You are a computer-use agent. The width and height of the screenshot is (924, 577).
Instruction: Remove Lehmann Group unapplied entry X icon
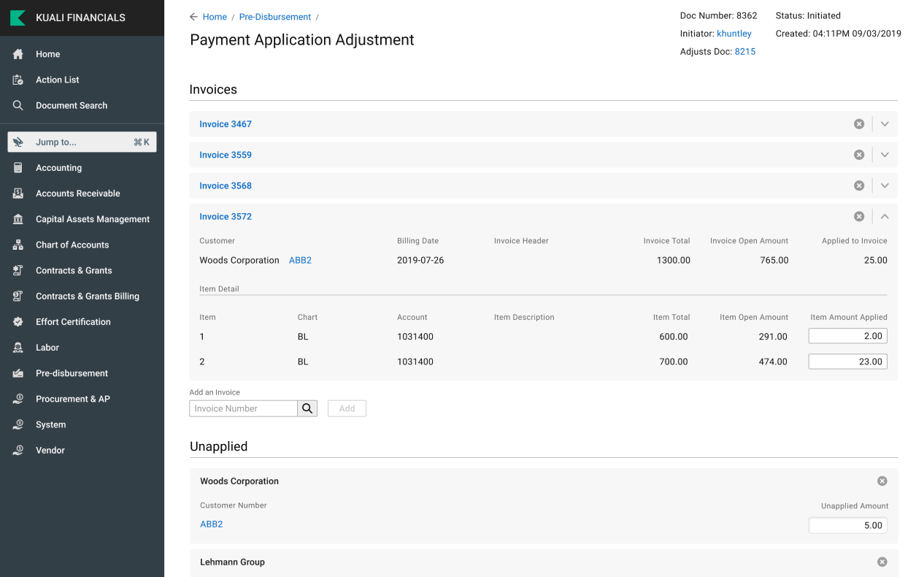point(882,562)
